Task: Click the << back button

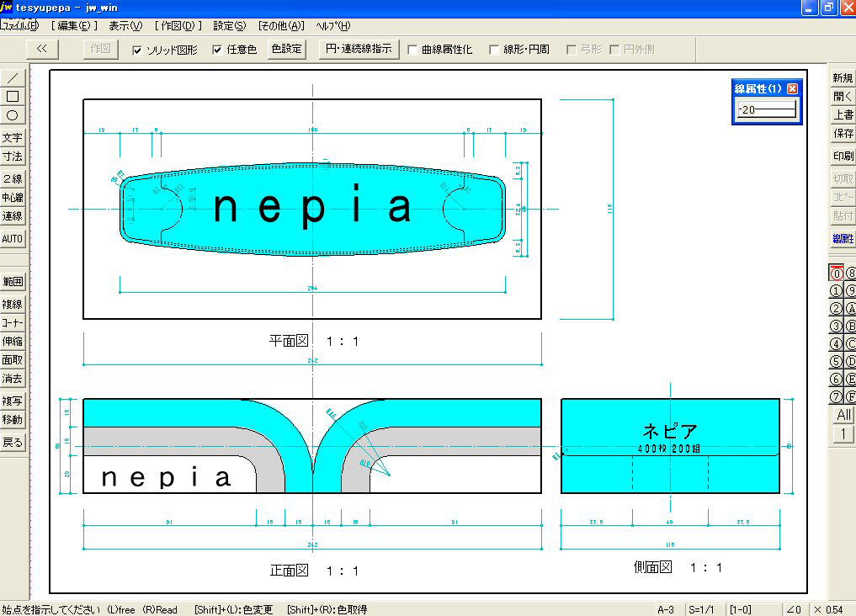Action: tap(41, 49)
